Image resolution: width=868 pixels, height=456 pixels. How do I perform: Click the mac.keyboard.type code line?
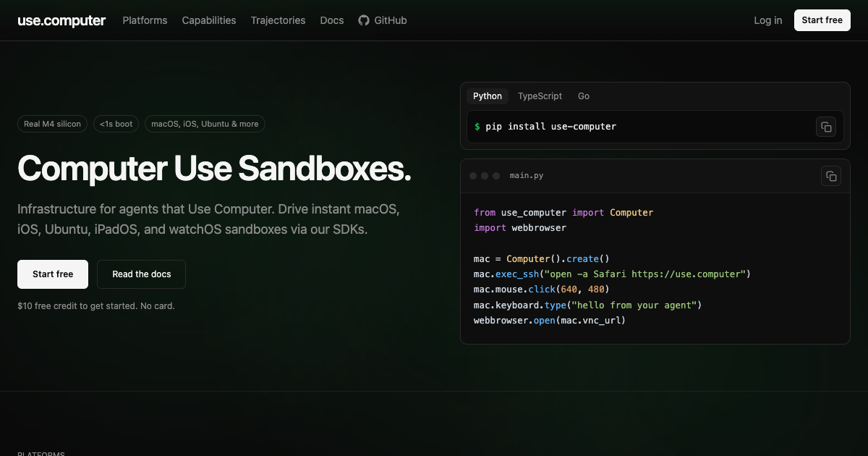click(588, 305)
